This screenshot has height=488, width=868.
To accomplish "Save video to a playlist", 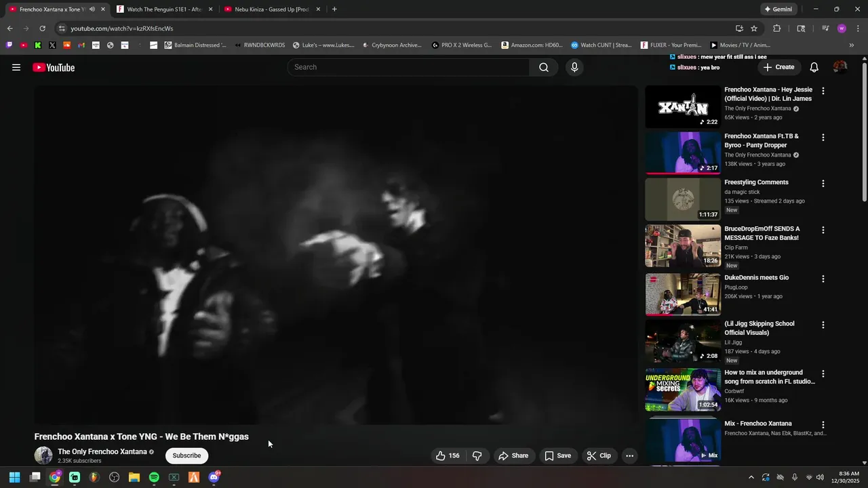I will click(x=557, y=455).
